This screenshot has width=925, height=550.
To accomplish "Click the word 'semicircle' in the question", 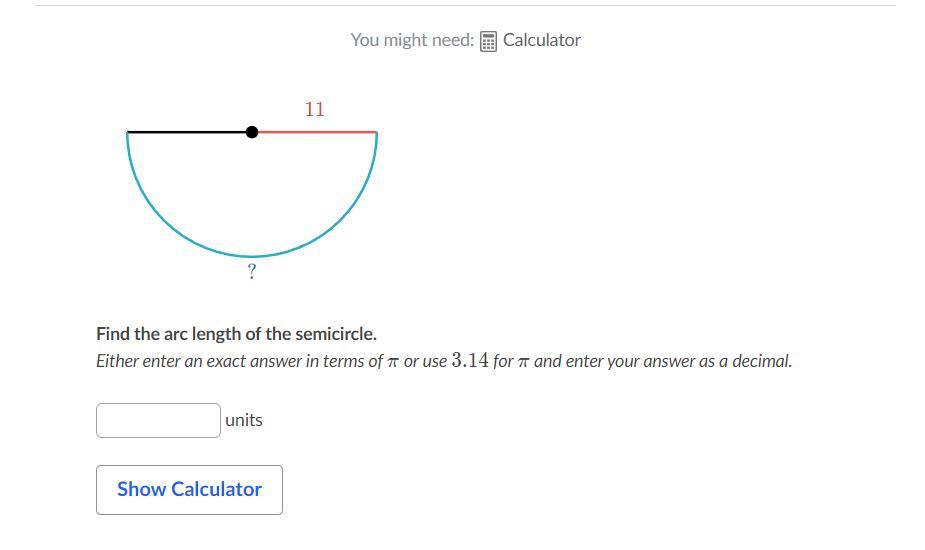I will 335,334.
